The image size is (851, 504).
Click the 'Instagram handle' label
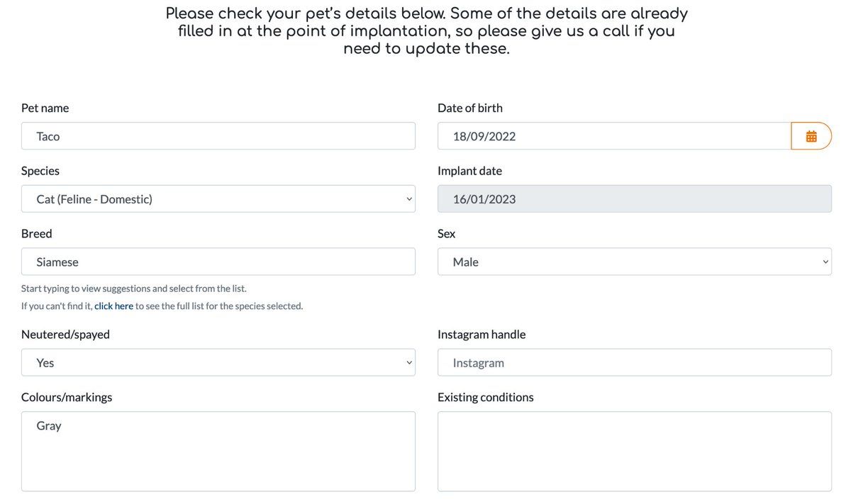pyautogui.click(x=482, y=335)
